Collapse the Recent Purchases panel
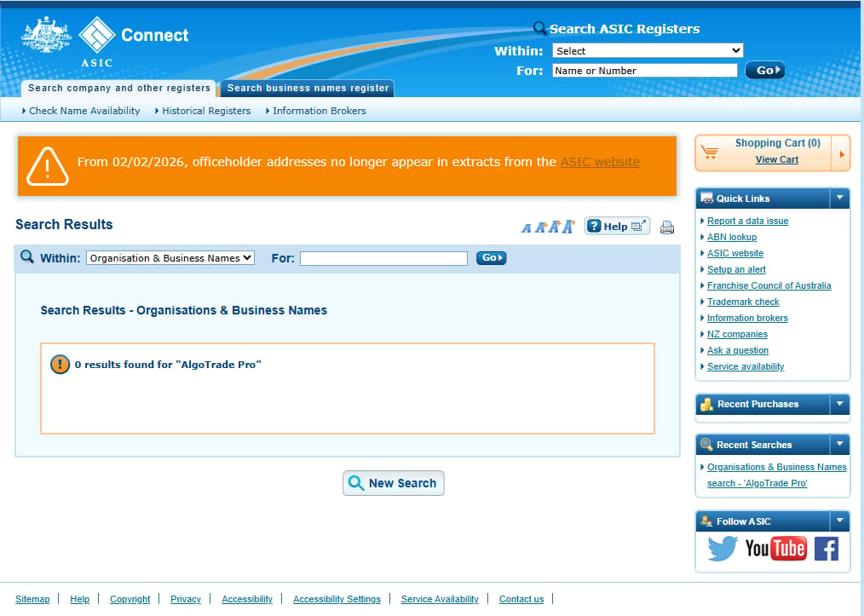 point(839,404)
